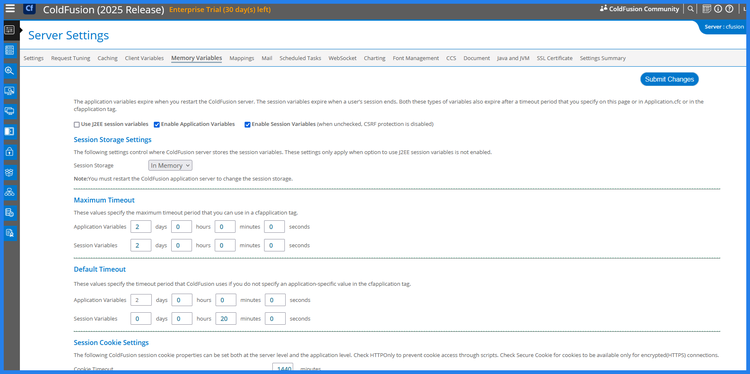
Task: Edit Default Timeout Application Variables days field
Action: pos(141,300)
